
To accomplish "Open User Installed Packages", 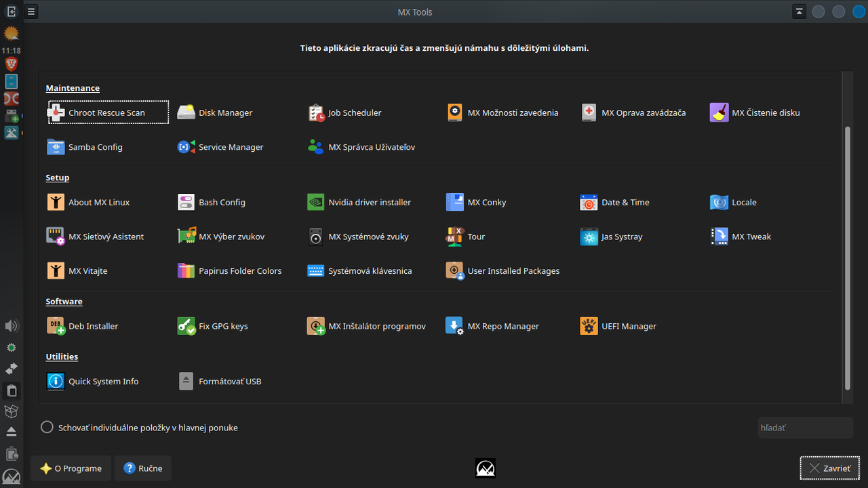I will tap(503, 270).
